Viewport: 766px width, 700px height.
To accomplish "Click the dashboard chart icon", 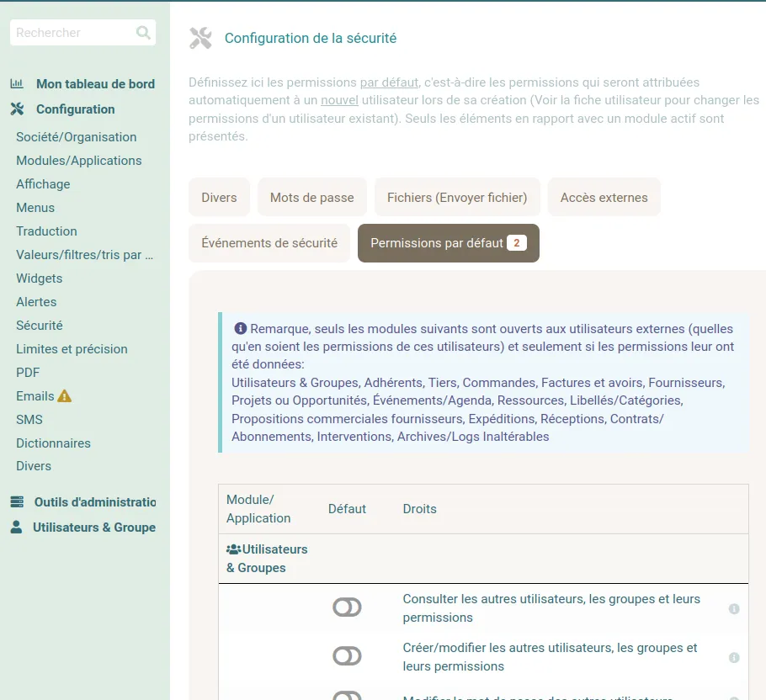I will [x=17, y=83].
